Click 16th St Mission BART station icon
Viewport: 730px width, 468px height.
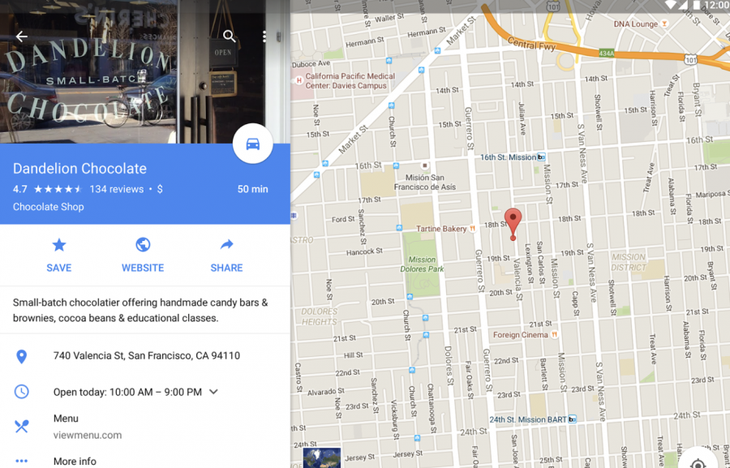coord(541,157)
